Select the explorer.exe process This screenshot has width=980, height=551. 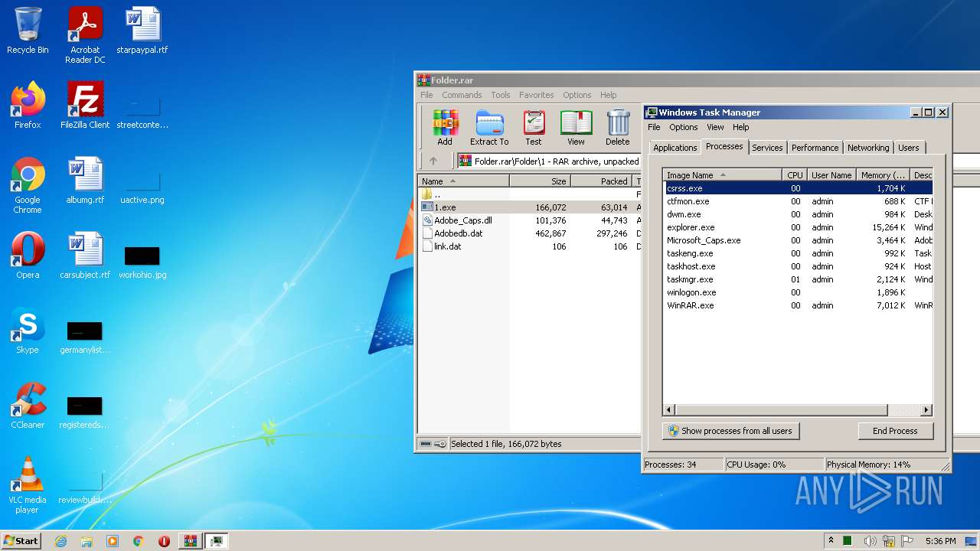click(798, 227)
